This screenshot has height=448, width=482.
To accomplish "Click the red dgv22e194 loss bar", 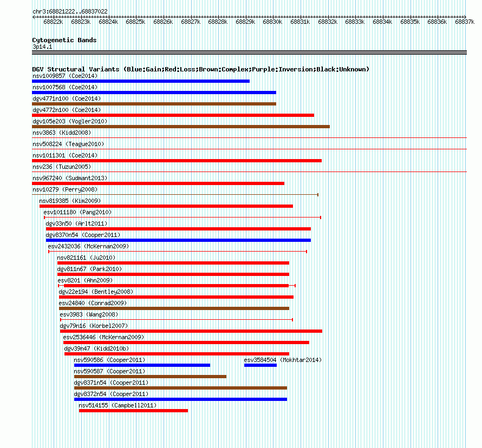I will (x=176, y=297).
